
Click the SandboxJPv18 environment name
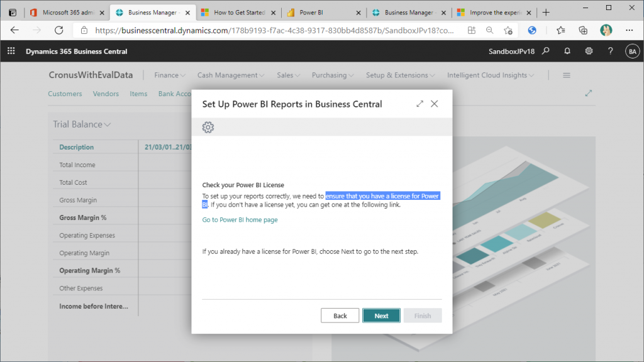coord(511,52)
